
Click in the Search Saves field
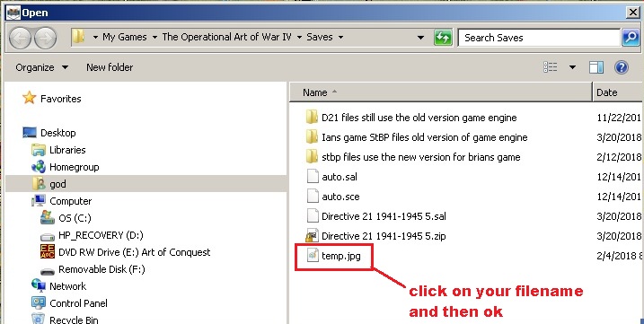pyautogui.click(x=538, y=38)
